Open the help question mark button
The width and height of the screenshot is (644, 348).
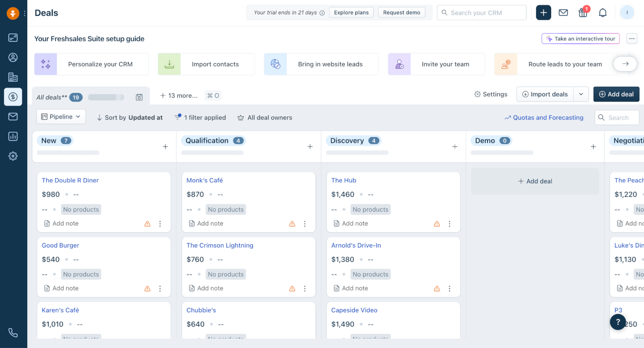coord(618,322)
